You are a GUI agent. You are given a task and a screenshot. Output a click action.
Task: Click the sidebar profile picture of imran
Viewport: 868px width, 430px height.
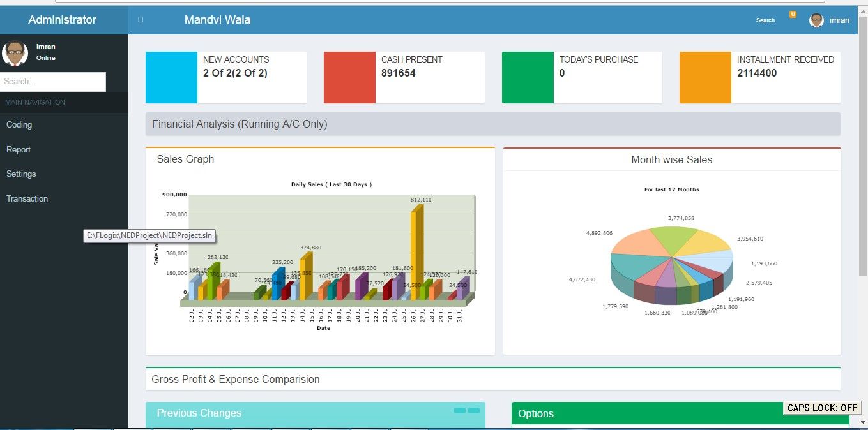15,53
